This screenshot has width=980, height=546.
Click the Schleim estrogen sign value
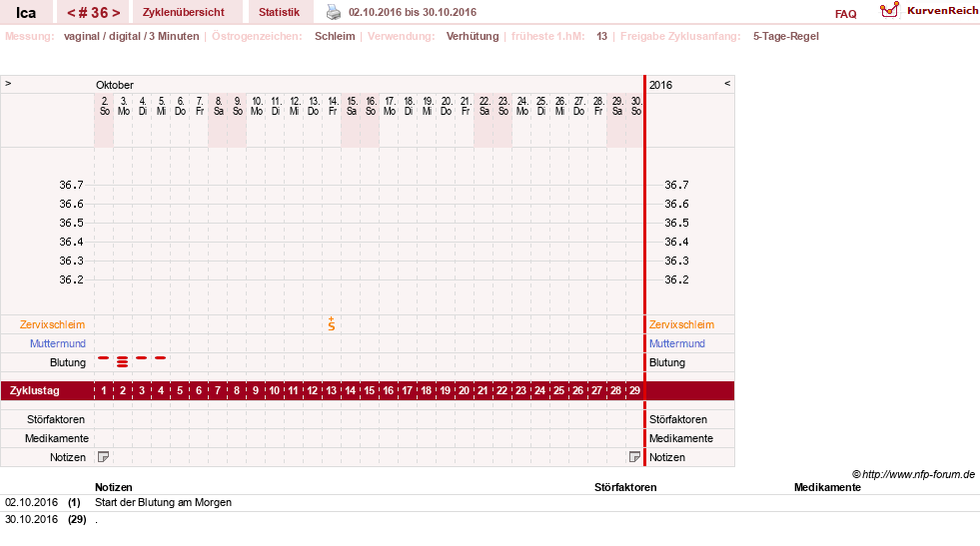click(x=335, y=36)
